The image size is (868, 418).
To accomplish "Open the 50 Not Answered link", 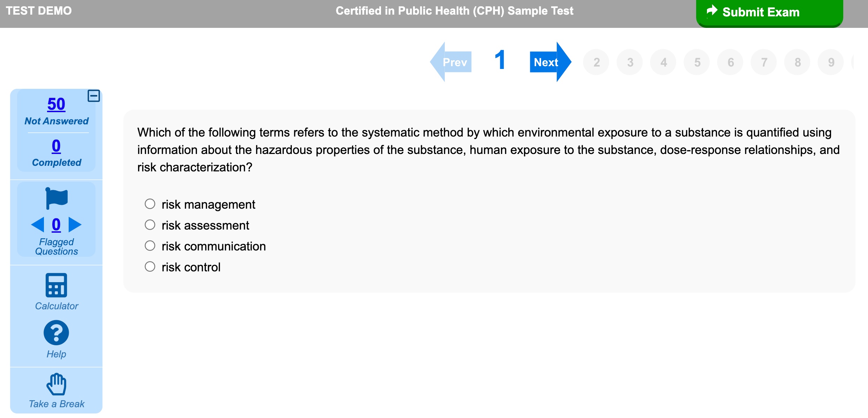I will pyautogui.click(x=56, y=104).
